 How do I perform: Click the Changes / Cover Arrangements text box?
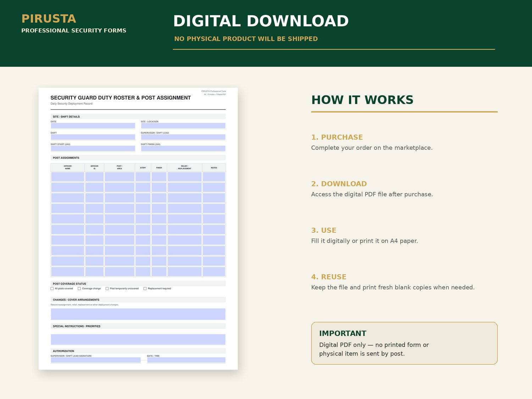pyautogui.click(x=138, y=314)
